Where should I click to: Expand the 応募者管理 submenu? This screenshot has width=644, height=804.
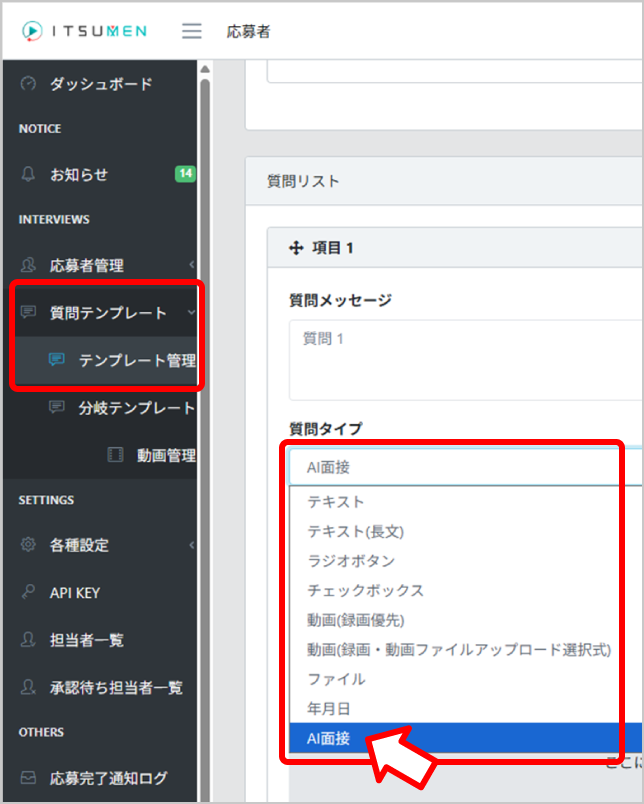point(190,265)
